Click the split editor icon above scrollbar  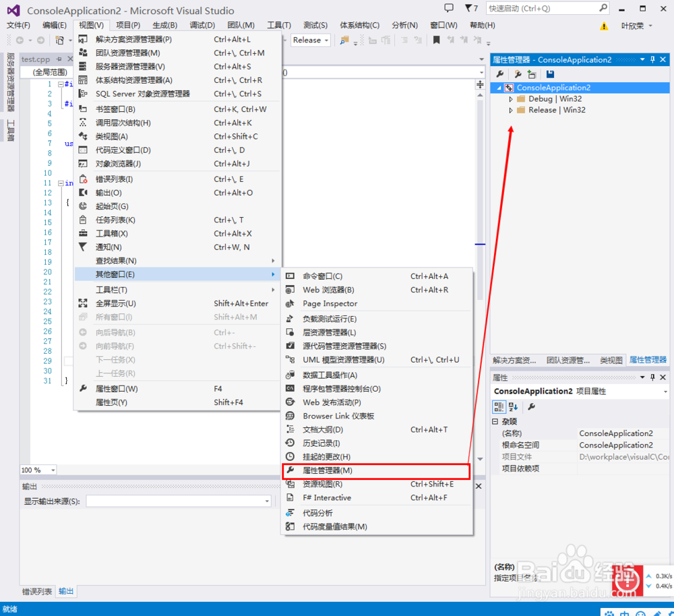pos(480,84)
